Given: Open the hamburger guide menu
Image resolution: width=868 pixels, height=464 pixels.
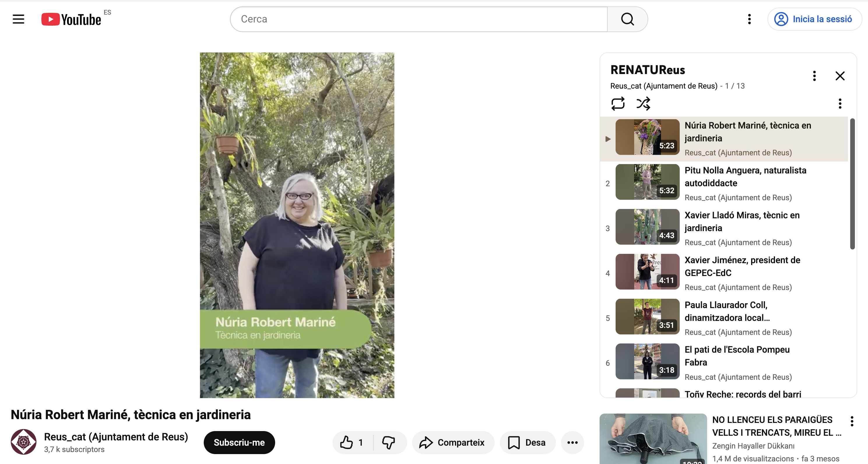Looking at the screenshot, I should [19, 19].
